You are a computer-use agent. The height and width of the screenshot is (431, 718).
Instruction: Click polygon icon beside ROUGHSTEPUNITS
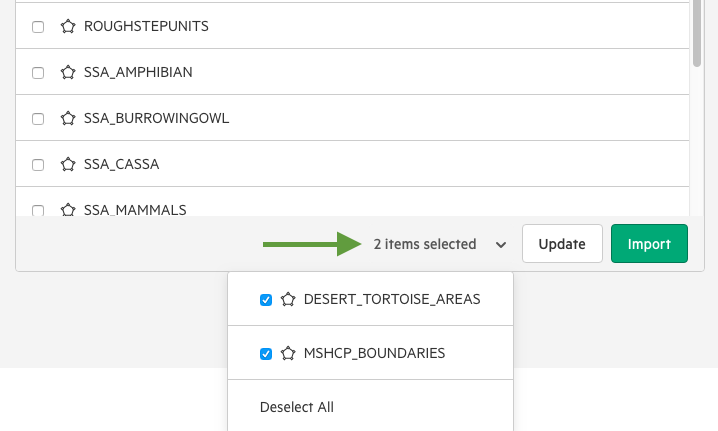(68, 26)
